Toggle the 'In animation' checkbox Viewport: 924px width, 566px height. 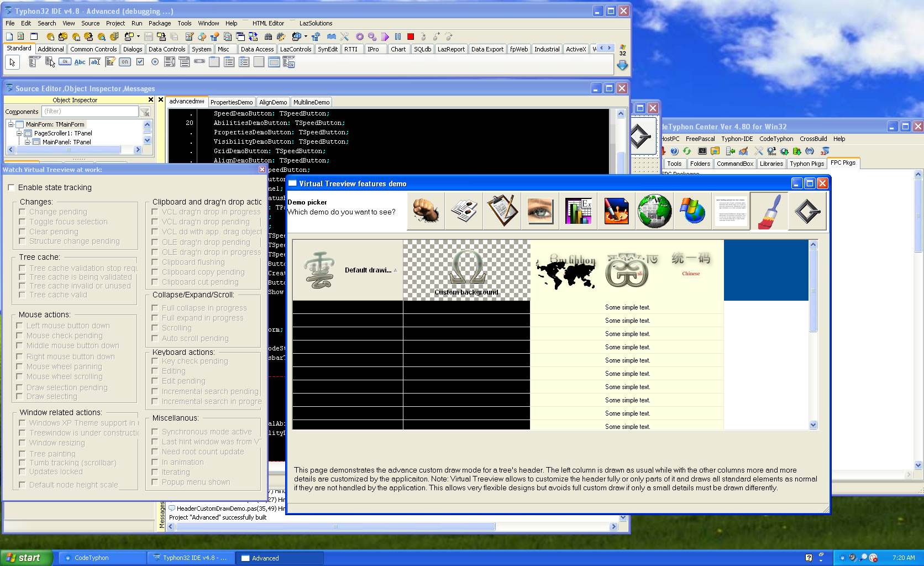click(155, 462)
